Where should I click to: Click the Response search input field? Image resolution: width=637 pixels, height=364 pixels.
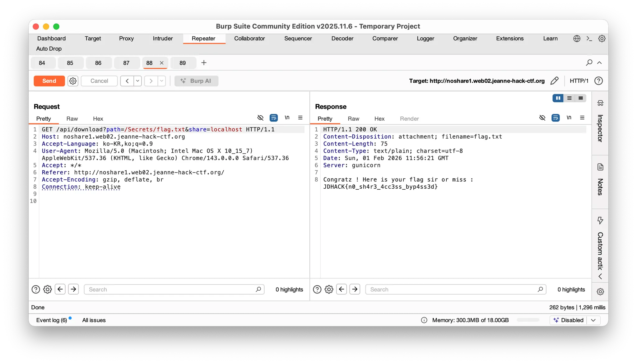pyautogui.click(x=451, y=289)
